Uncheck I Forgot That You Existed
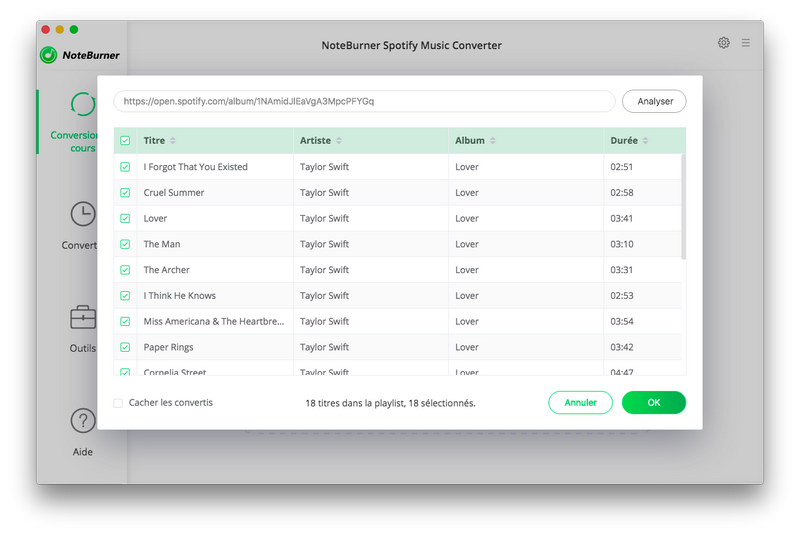The width and height of the screenshot is (800, 536). pos(125,167)
